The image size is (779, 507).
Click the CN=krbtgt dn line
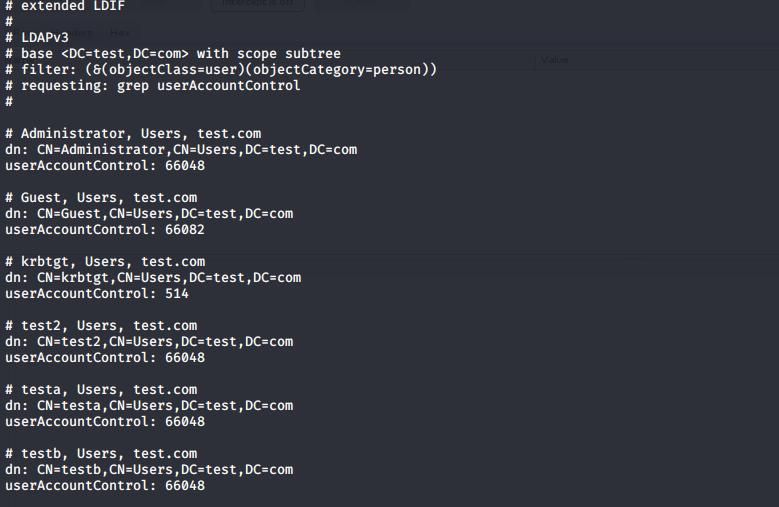click(153, 278)
